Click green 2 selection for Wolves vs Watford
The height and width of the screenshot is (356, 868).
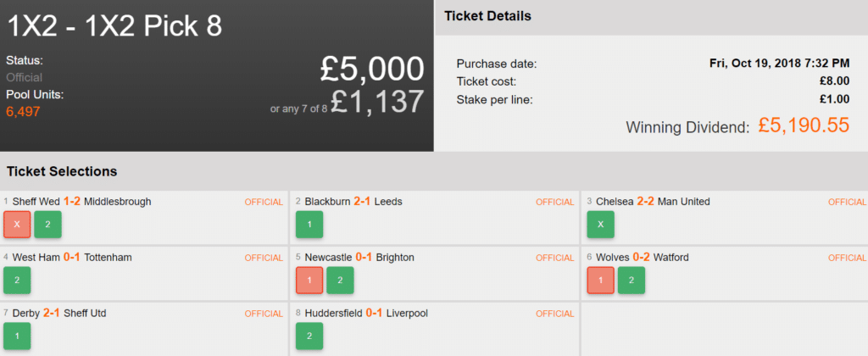(631, 281)
